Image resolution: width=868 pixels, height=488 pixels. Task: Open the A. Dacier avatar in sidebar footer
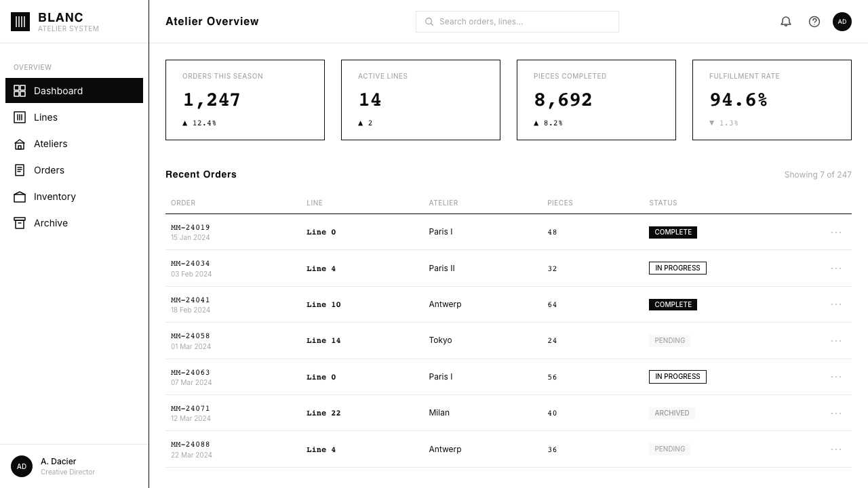[22, 466]
